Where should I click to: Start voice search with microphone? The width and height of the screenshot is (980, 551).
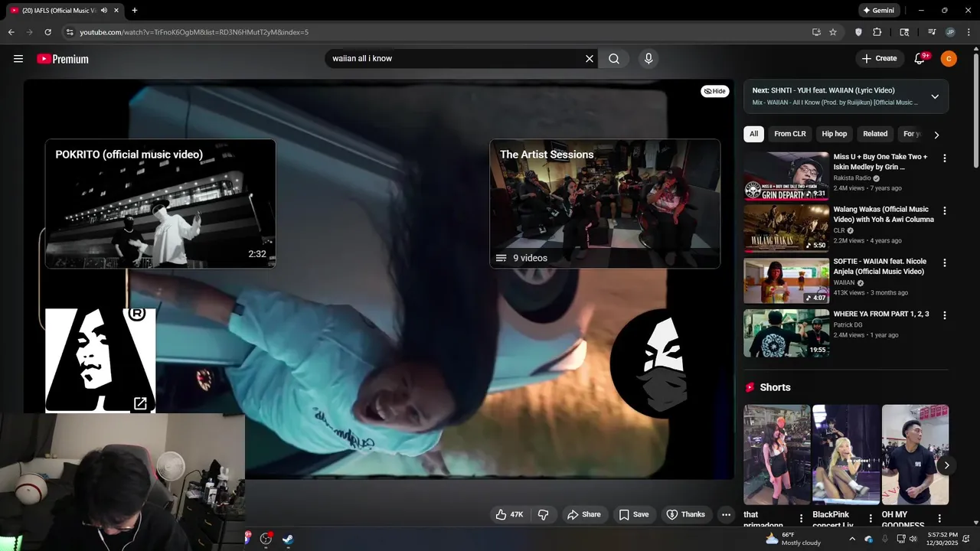(648, 59)
